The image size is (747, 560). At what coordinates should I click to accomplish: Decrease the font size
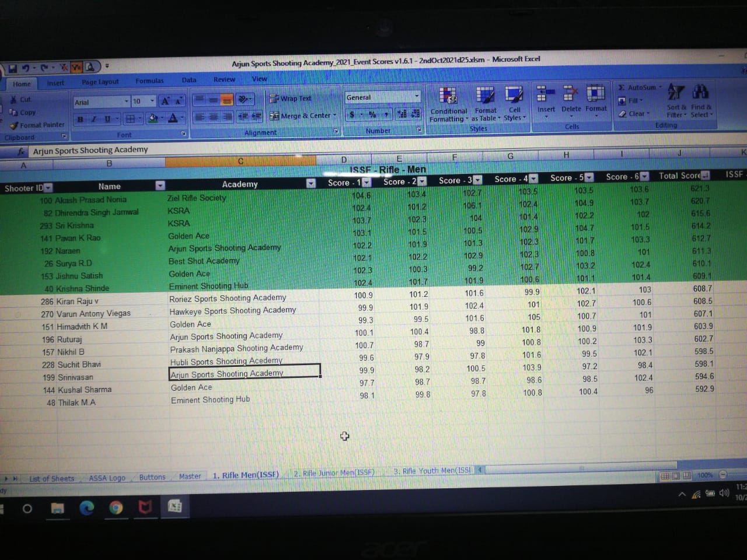point(178,101)
